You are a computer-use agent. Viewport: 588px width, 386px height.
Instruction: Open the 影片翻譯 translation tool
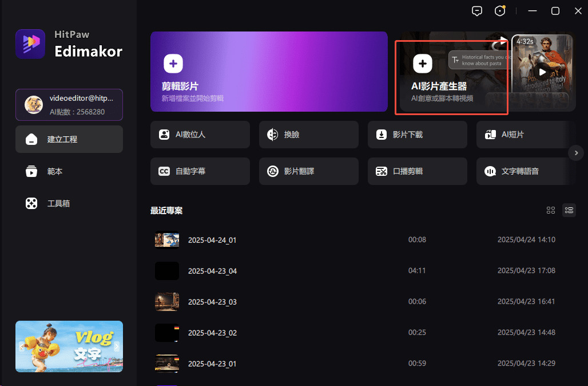click(x=308, y=171)
